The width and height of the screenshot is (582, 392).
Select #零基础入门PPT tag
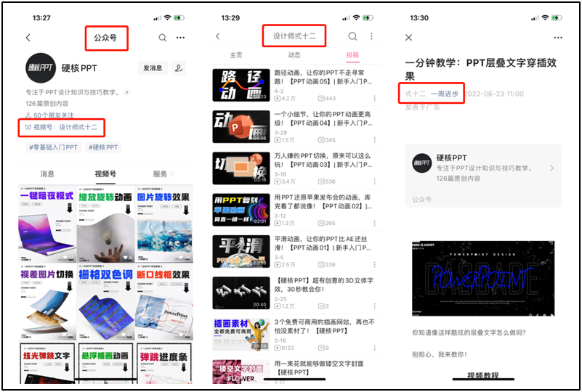pyautogui.click(x=54, y=147)
